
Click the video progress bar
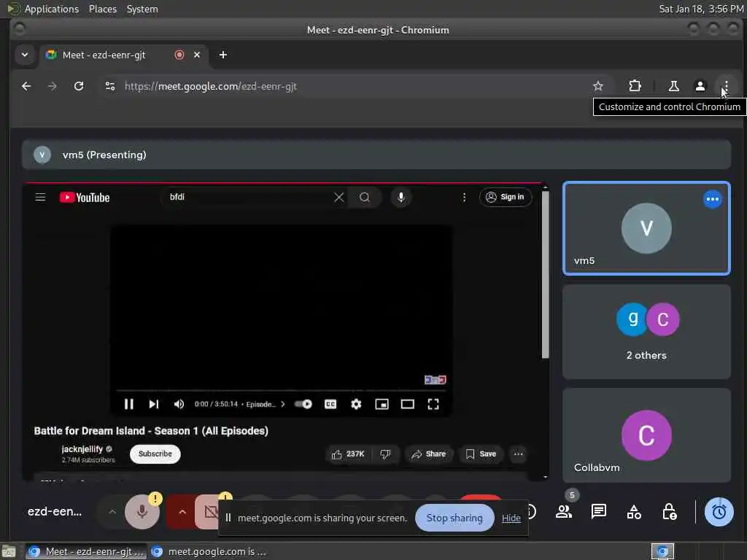click(x=281, y=391)
